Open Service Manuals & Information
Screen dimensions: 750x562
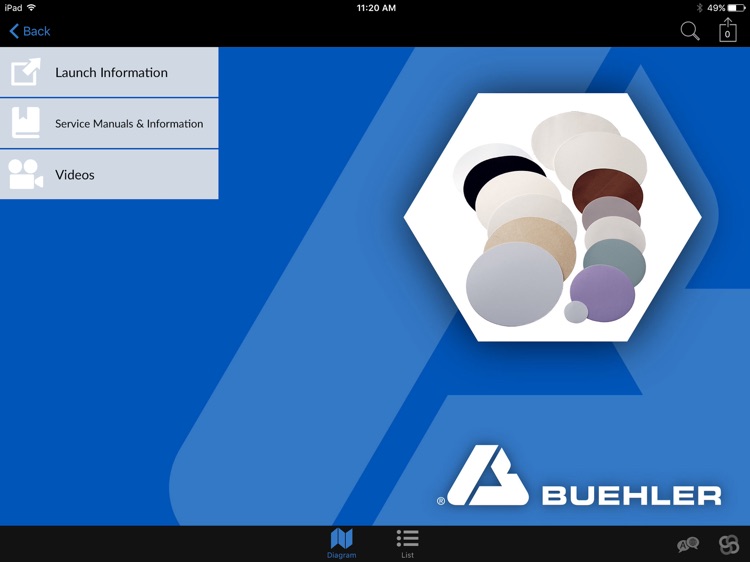(109, 123)
